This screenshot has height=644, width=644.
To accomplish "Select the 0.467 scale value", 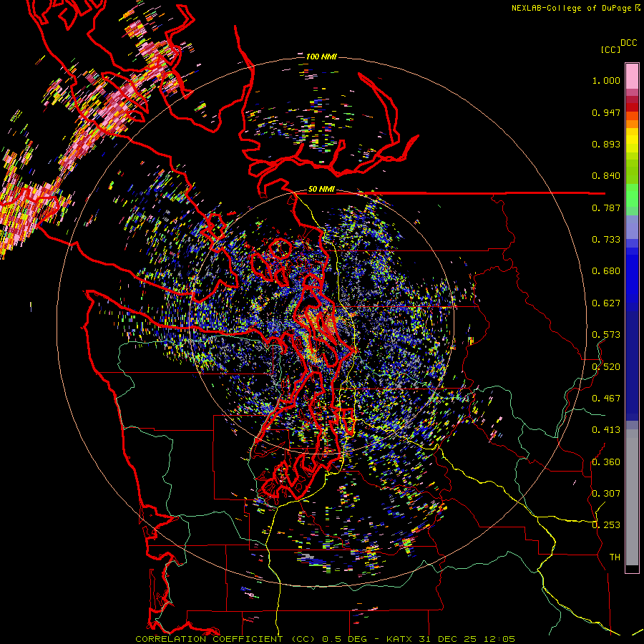I will tap(606, 398).
